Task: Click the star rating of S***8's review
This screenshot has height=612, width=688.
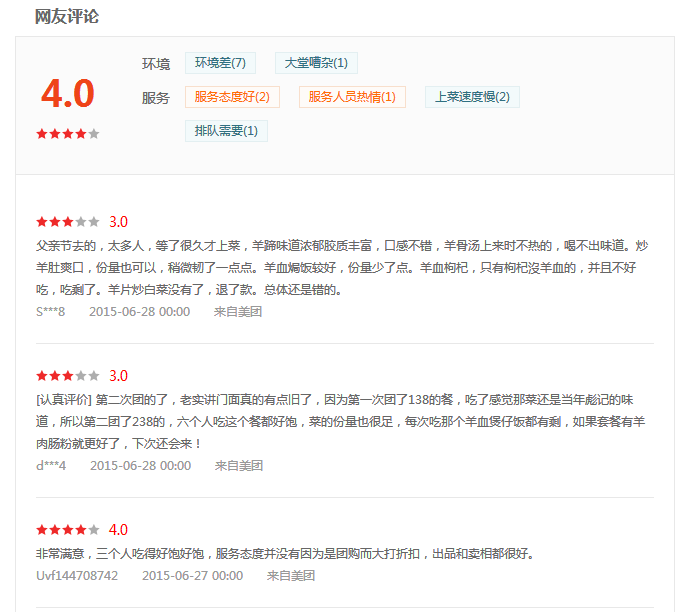Action: tap(68, 222)
